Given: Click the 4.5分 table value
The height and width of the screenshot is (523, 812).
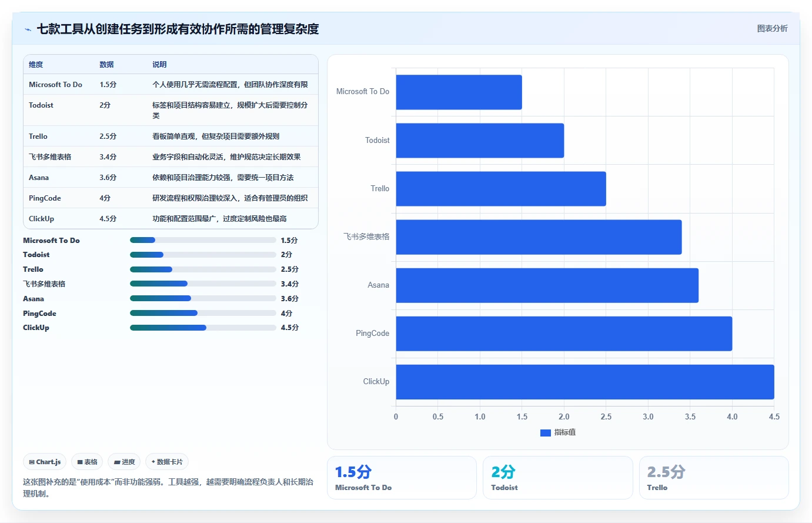Looking at the screenshot, I should click(108, 219).
